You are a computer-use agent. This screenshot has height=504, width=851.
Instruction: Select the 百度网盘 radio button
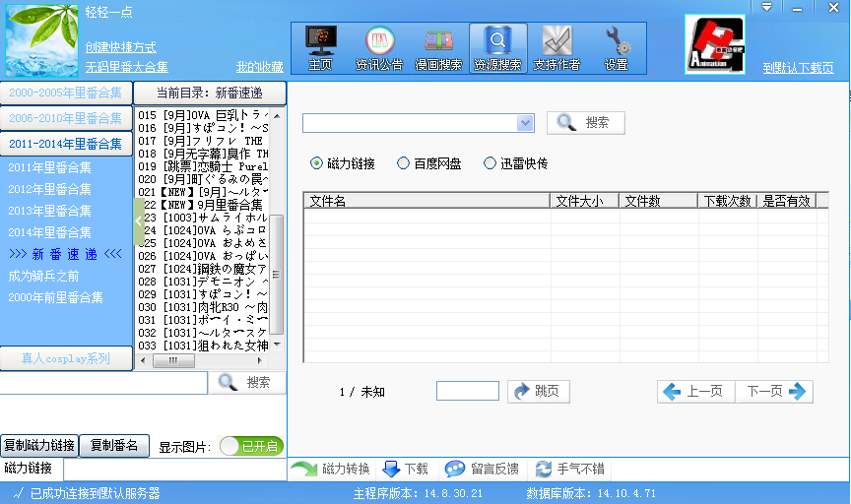[x=403, y=163]
